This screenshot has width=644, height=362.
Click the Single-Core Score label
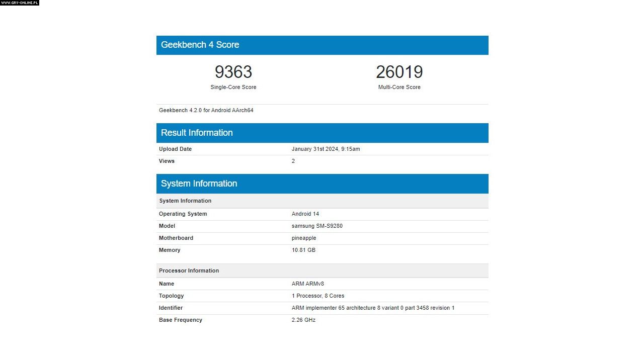point(233,87)
